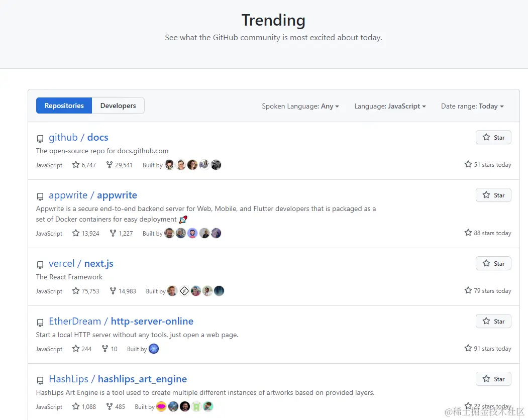Open the github / docs repository link
Image resolution: width=528 pixels, height=420 pixels.
tap(78, 137)
